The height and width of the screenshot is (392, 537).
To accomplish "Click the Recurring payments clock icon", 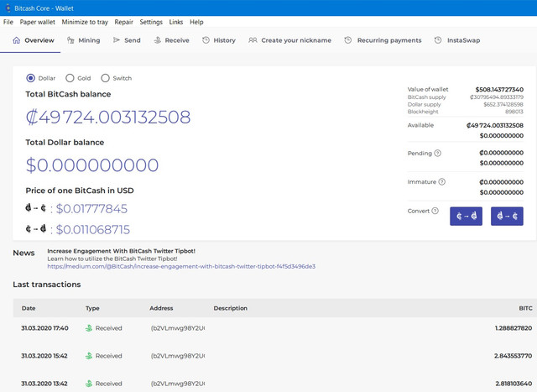I will click(348, 40).
